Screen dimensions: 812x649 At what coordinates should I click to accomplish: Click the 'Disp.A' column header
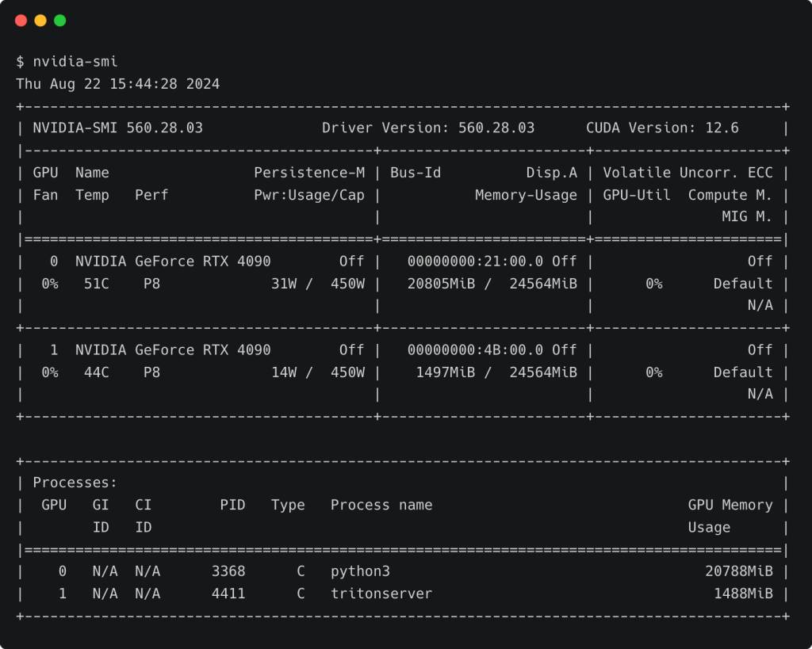(552, 172)
